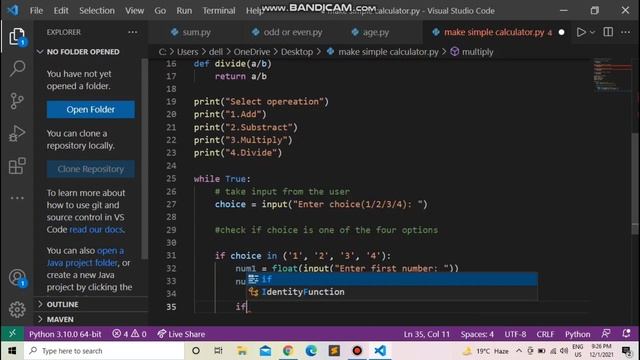Open the Mail app from taskbar
640x360 pixels.
[265, 351]
